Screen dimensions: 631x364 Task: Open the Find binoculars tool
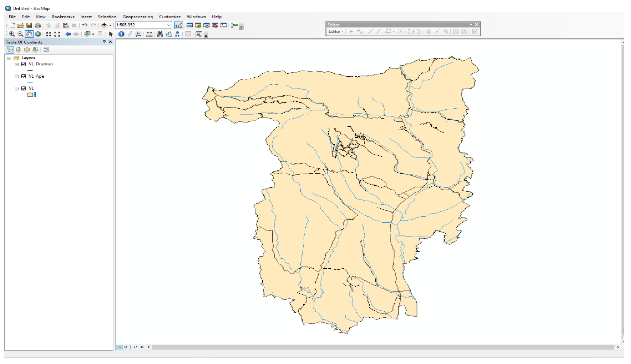[160, 34]
